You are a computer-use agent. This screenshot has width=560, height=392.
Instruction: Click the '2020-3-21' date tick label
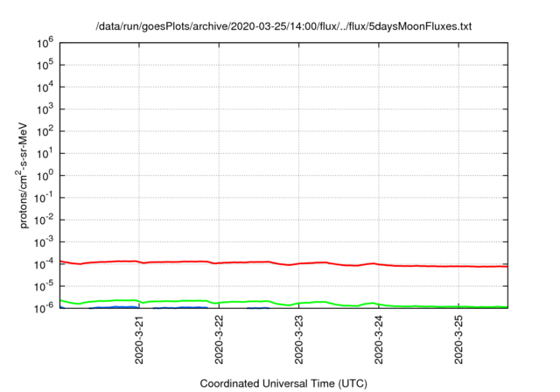tap(139, 339)
